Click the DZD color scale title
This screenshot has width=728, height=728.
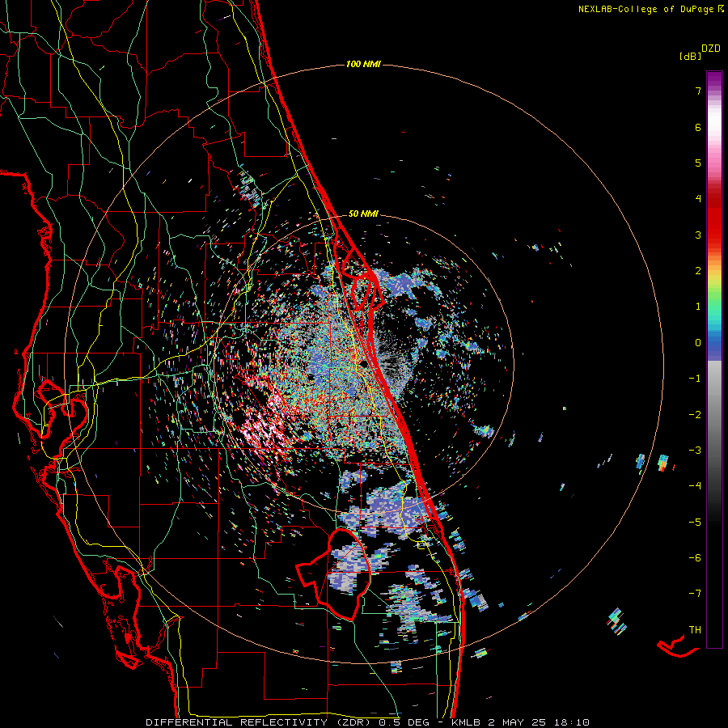tap(711, 49)
